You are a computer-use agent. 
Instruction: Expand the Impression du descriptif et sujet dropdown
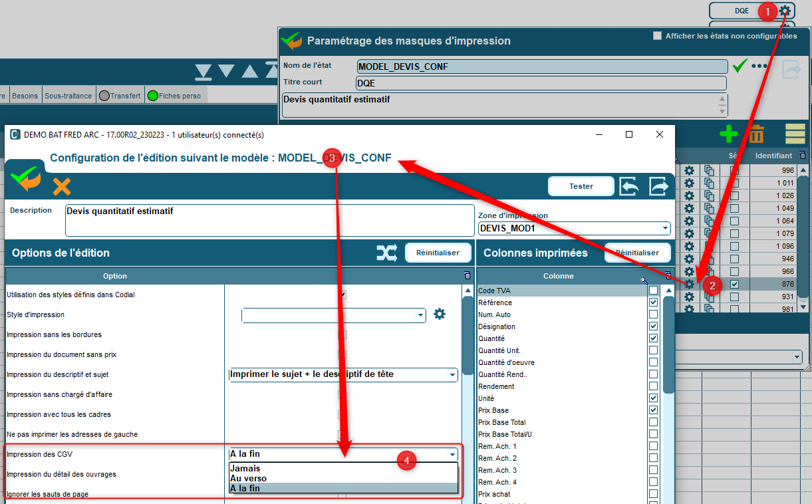pyautogui.click(x=452, y=375)
